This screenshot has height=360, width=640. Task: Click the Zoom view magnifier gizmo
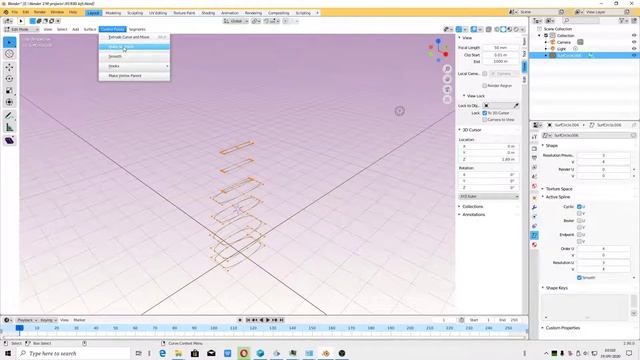(x=447, y=69)
